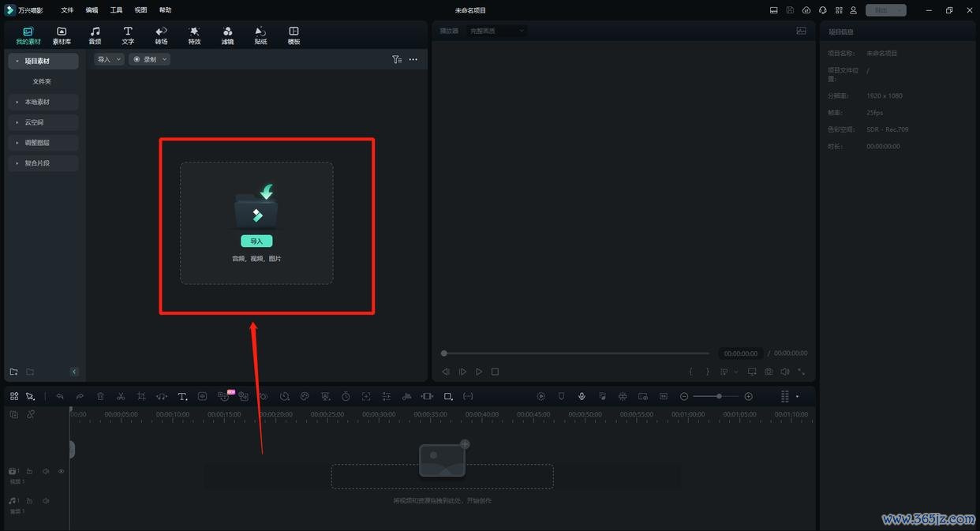Take a snapshot with the camera icon

point(769,372)
